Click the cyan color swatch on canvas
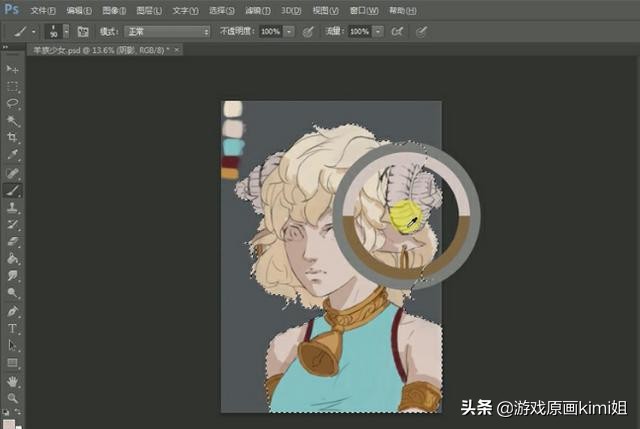The width and height of the screenshot is (640, 429). tap(233, 147)
